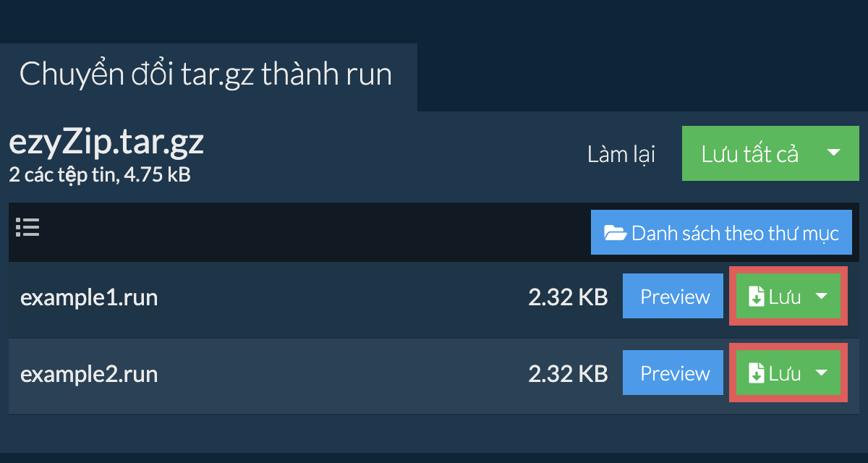Open the save options caret for example2.run
Viewport: 868px width, 463px height.
tap(822, 373)
